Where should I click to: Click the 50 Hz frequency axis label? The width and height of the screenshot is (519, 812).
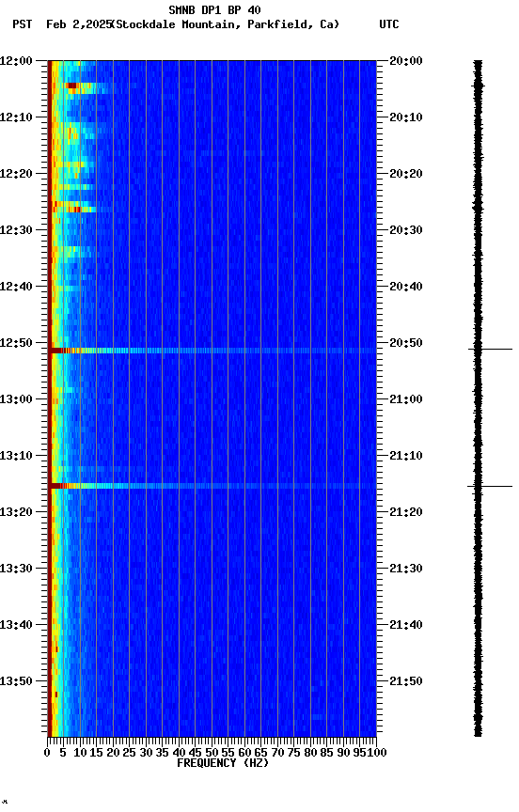(212, 753)
